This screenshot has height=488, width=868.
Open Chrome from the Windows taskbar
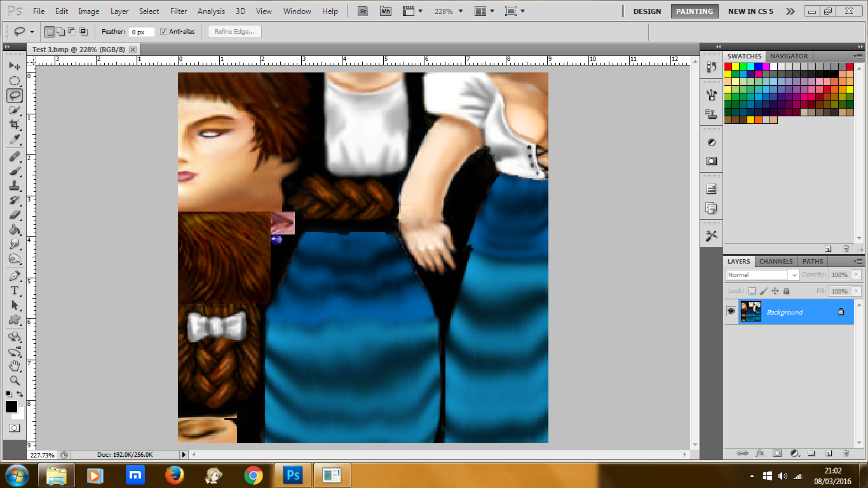pos(253,475)
